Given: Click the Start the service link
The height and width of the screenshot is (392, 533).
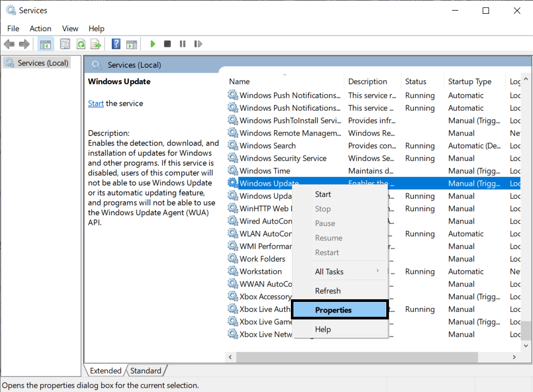Looking at the screenshot, I should [x=95, y=103].
